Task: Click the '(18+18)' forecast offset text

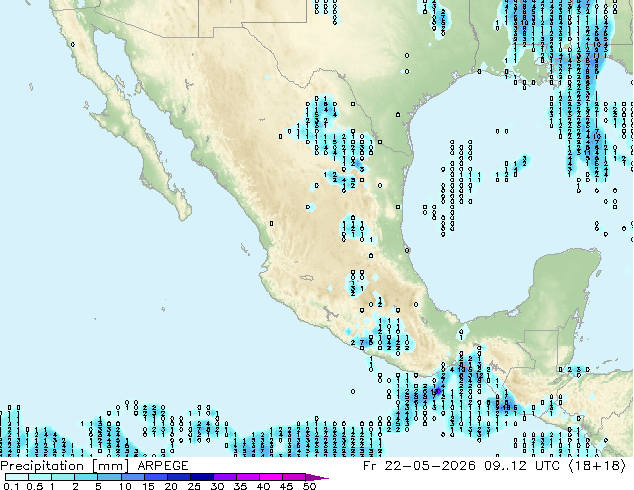Action: [x=598, y=466]
